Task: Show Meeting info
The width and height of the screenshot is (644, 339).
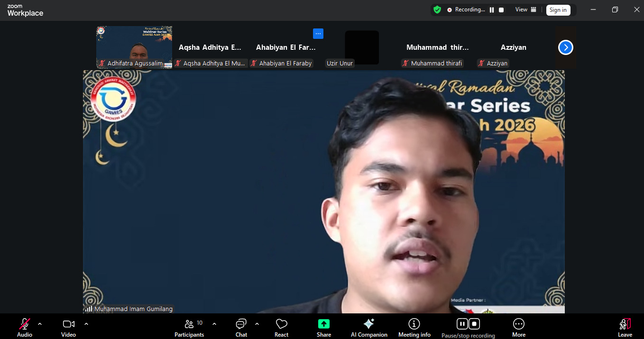Action: pos(414,324)
